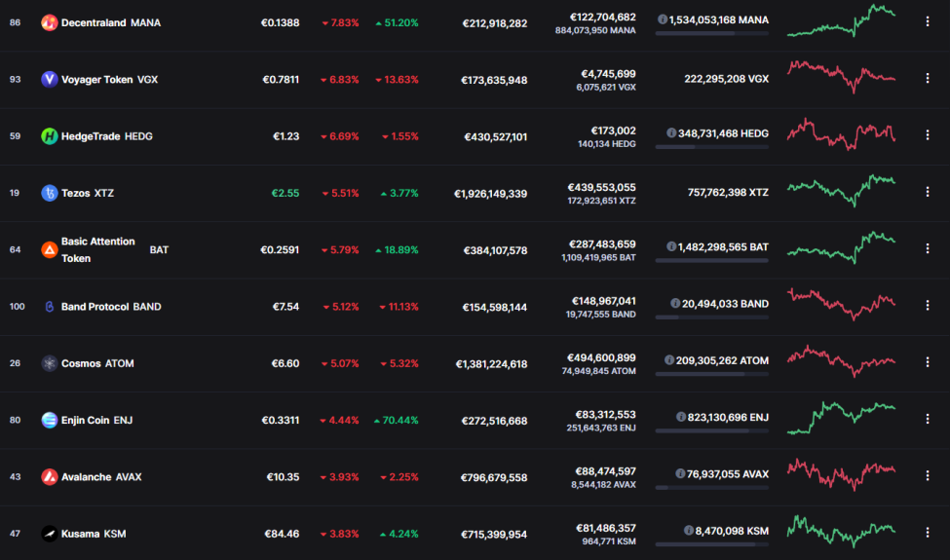Click the ENJ circulating supply progress bar

click(712, 431)
